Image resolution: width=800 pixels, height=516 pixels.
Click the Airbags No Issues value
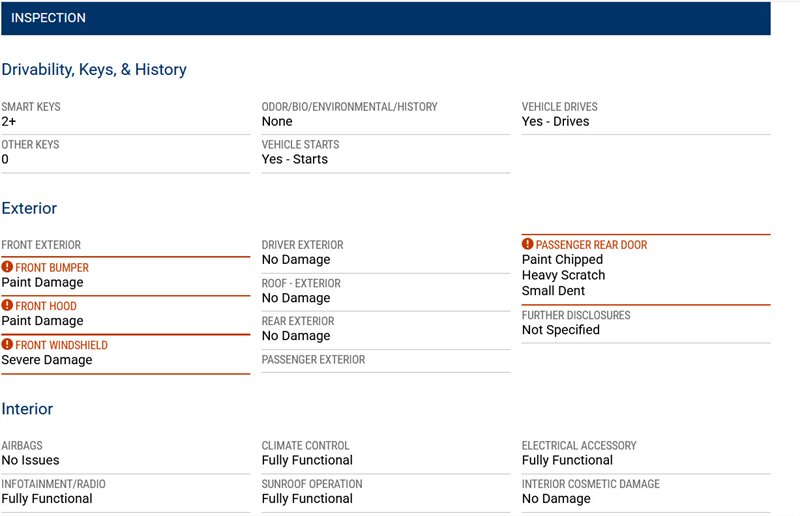point(30,460)
